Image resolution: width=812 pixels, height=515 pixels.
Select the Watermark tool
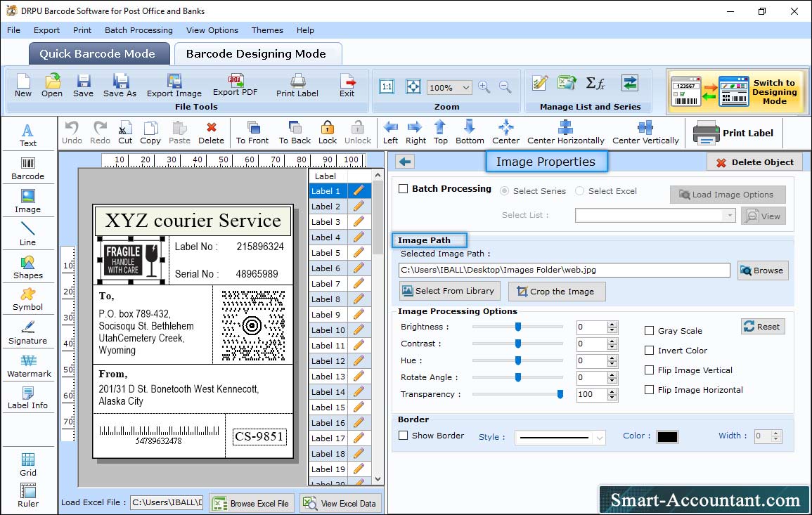(x=29, y=366)
